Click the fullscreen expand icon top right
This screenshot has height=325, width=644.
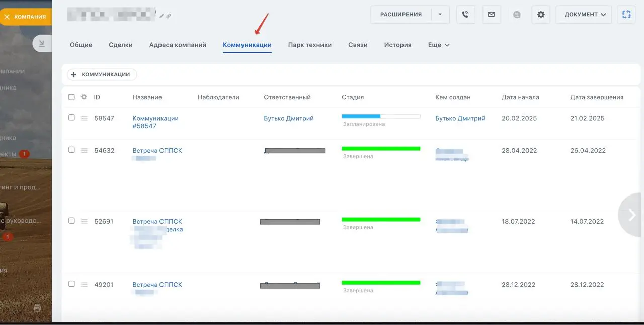click(x=626, y=15)
